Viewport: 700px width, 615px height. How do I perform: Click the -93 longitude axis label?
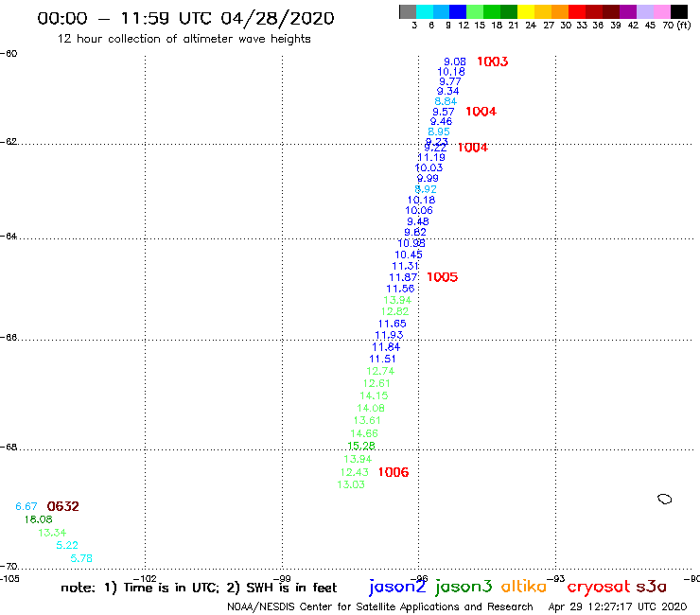coord(556,579)
